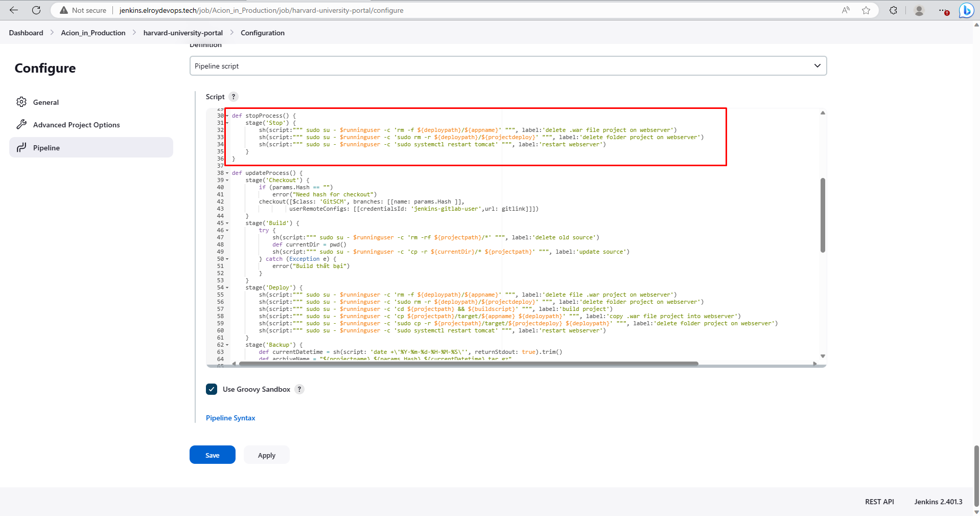This screenshot has width=980, height=516.
Task: Click the script editor scroll up arrow
Action: coord(823,113)
